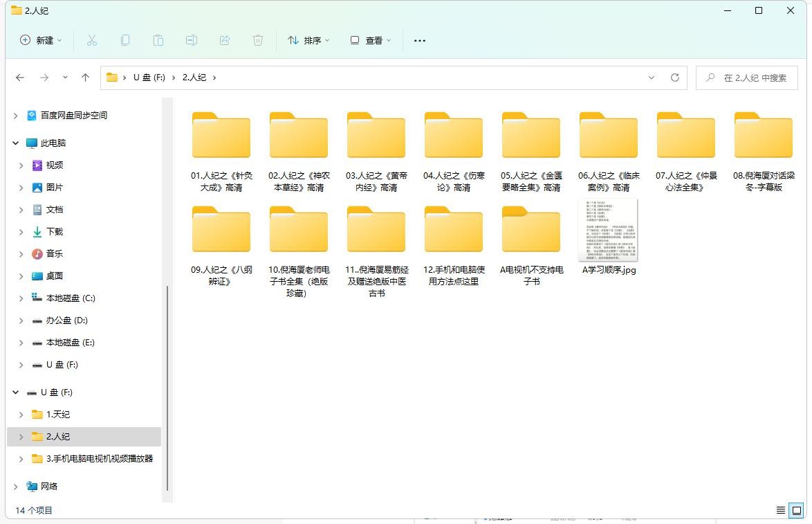Click U 盘 (F:) in address breadcrumb
This screenshot has width=812, height=524.
(149, 78)
